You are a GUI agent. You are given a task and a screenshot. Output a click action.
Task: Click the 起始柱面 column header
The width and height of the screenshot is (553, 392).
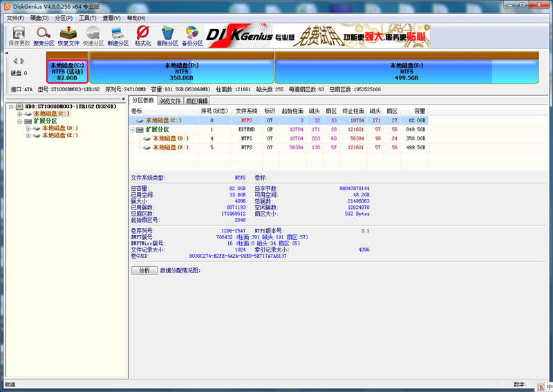pyautogui.click(x=292, y=111)
